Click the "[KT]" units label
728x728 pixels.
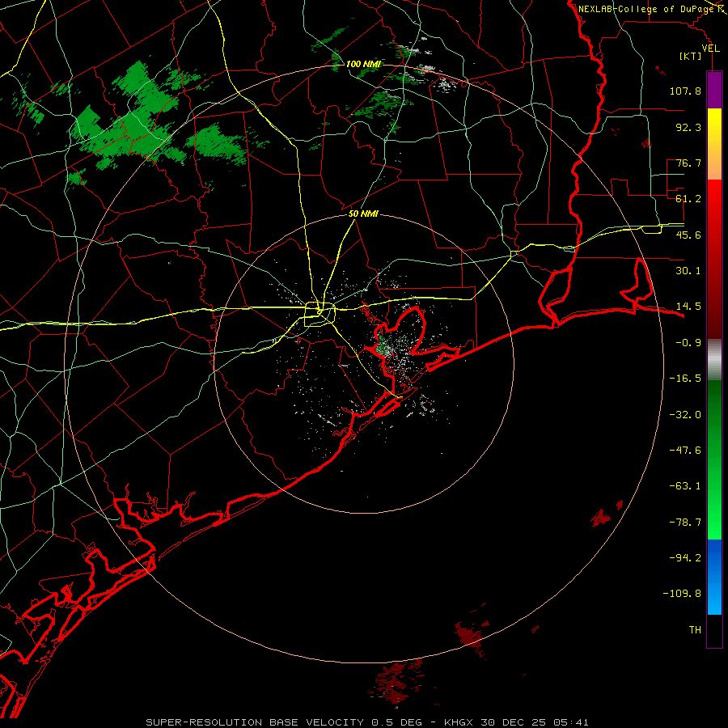[691, 56]
